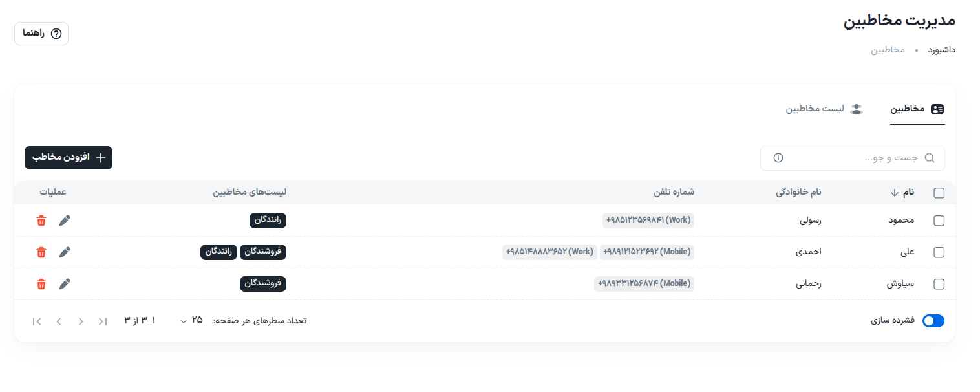
Task: Click the sort arrow beside نام header
Action: pyautogui.click(x=895, y=192)
